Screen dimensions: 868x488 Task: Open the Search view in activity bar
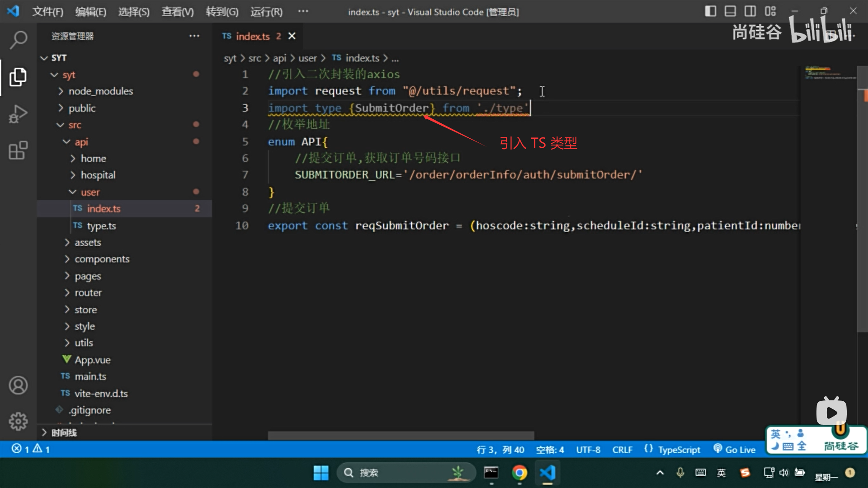click(18, 40)
